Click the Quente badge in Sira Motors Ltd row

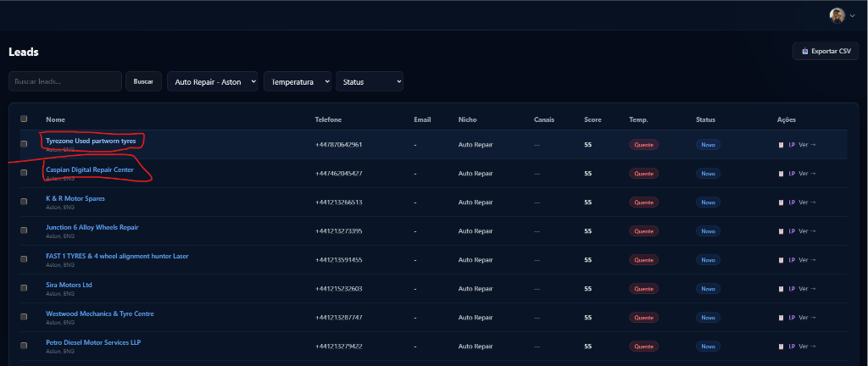tap(644, 289)
